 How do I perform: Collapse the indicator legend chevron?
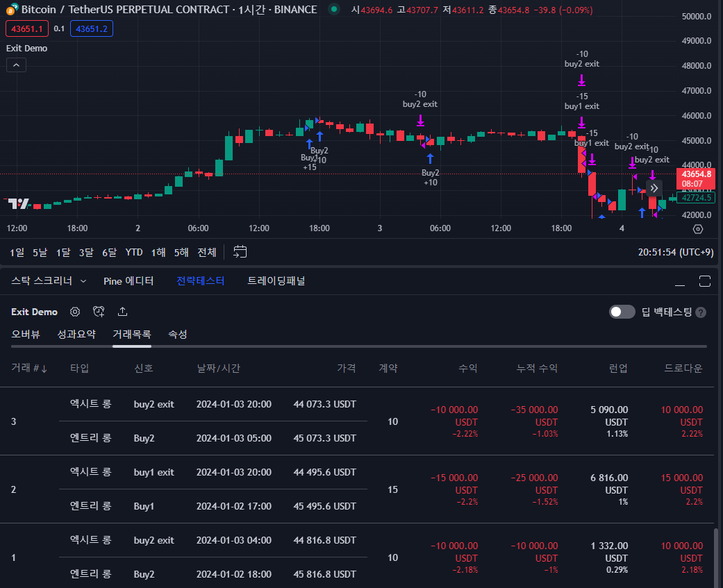coord(16,65)
